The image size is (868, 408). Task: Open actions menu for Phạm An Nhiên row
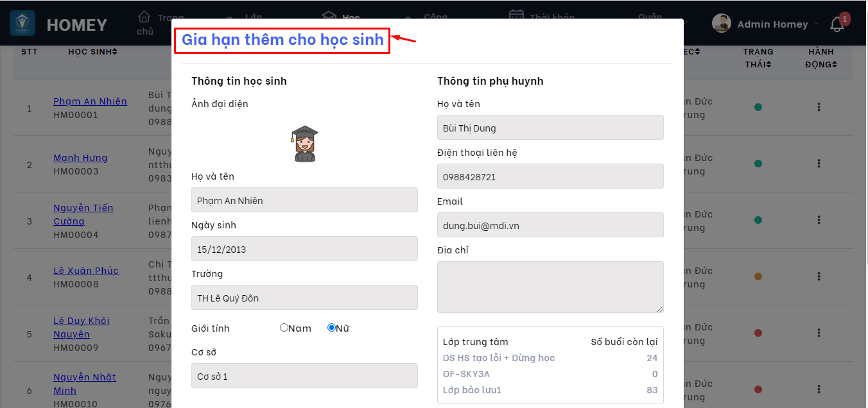(819, 108)
